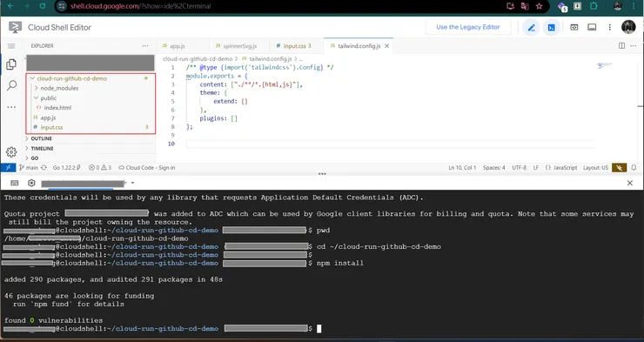This screenshot has height=342, width=644.
Task: Switch to the input.css tab
Action: 296,46
